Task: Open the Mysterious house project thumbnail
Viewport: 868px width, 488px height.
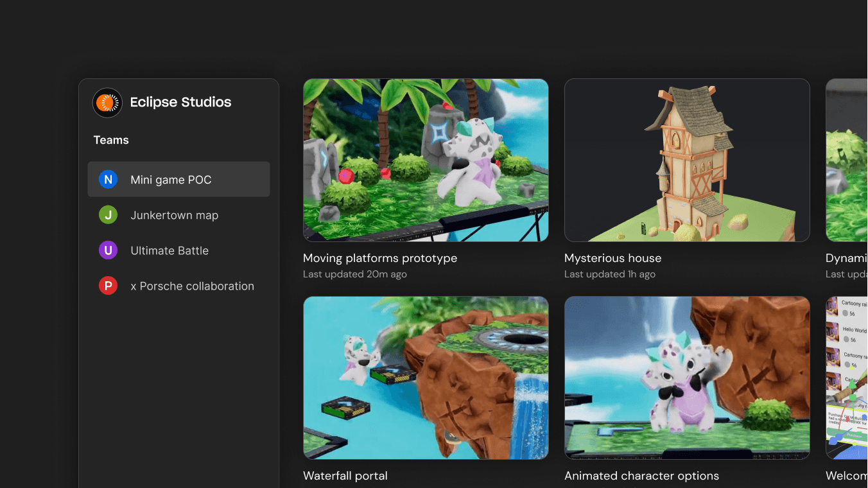Action: 686,160
